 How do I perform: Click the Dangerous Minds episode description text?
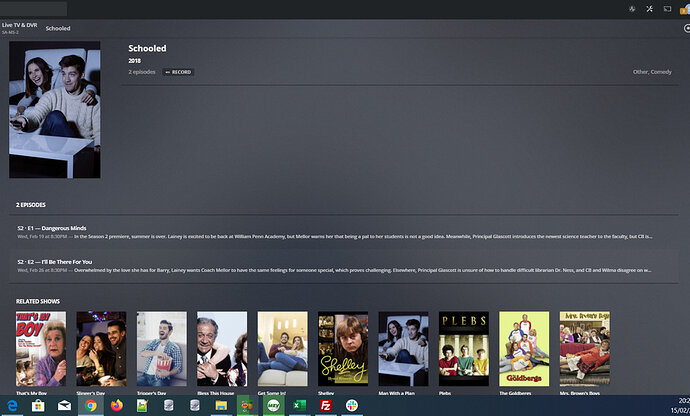click(363, 236)
